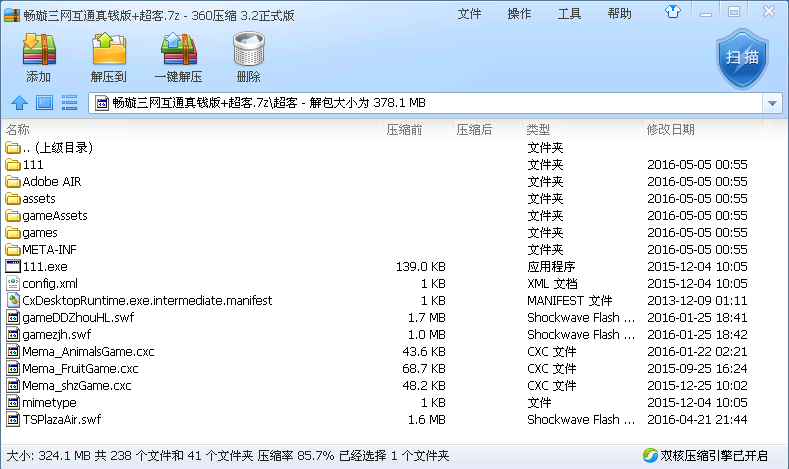Open the 文件 (File) menu
This screenshot has width=789, height=469.
[x=470, y=14]
